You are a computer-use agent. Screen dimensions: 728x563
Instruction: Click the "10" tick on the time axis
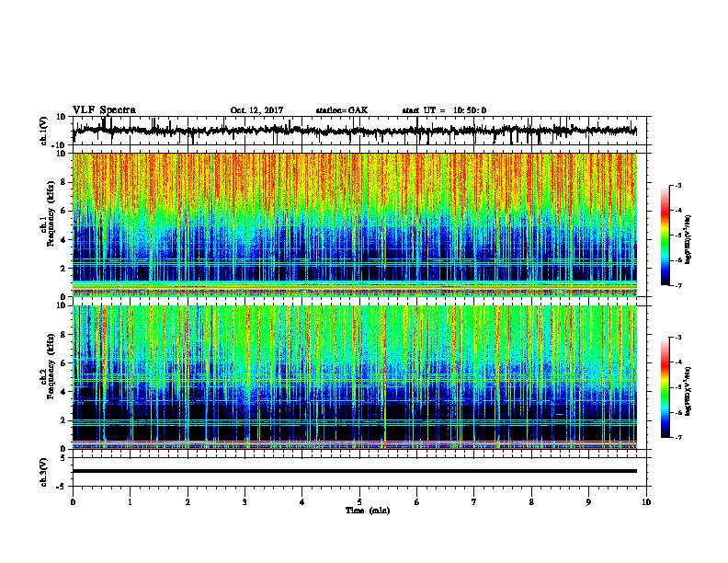tap(646, 502)
